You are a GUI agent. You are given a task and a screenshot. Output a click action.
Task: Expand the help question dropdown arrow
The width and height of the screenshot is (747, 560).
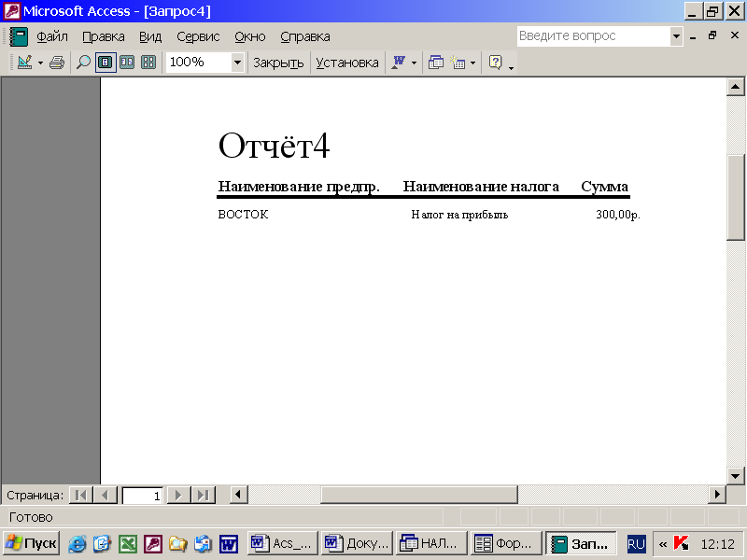pyautogui.click(x=676, y=36)
